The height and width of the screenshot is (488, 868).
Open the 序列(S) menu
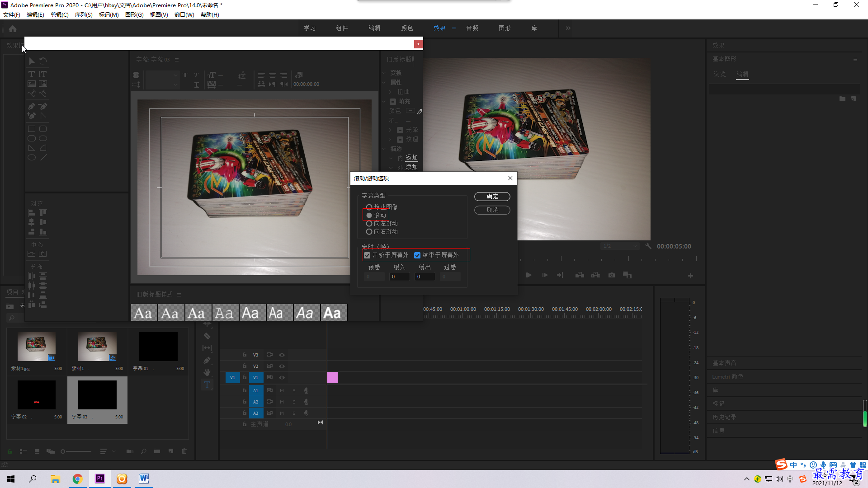(x=84, y=15)
